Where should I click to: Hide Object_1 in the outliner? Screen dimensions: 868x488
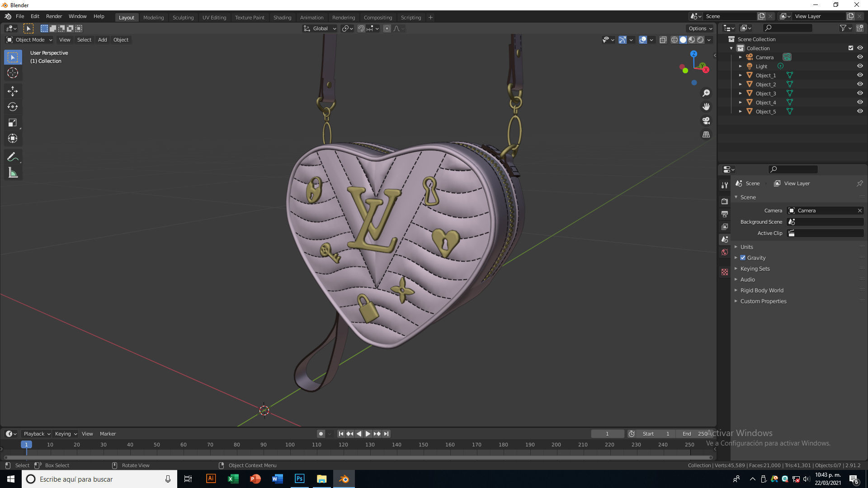tap(860, 75)
